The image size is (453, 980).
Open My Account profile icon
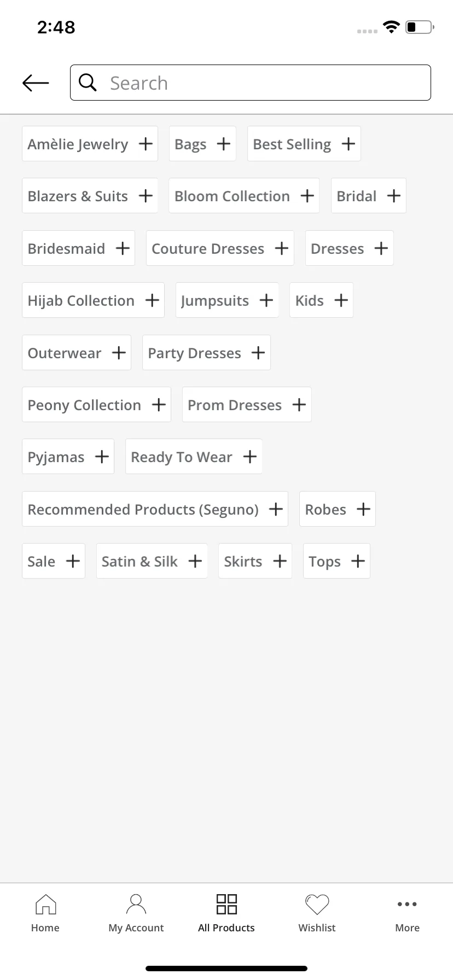click(136, 905)
